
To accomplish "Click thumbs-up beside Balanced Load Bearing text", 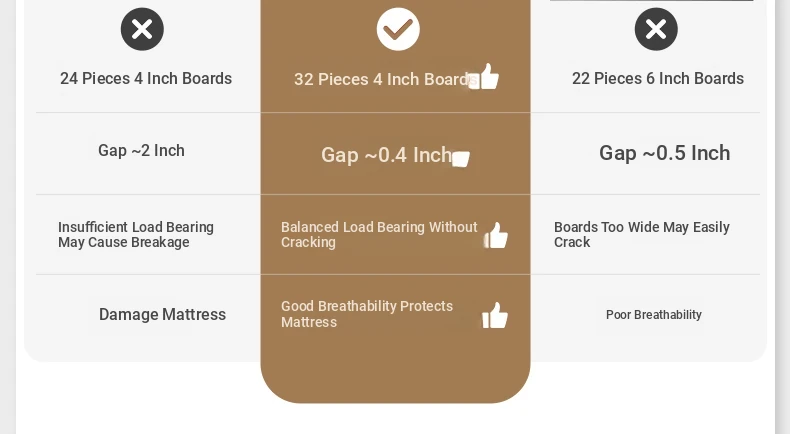I will (x=496, y=236).
